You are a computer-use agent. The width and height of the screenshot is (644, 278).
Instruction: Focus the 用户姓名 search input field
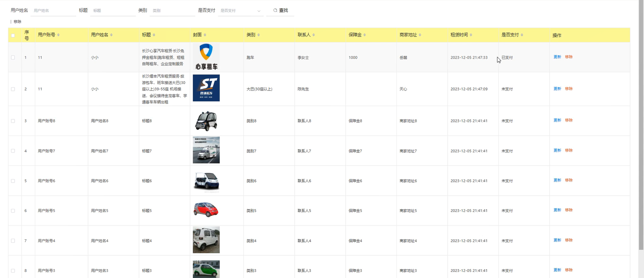(53, 11)
